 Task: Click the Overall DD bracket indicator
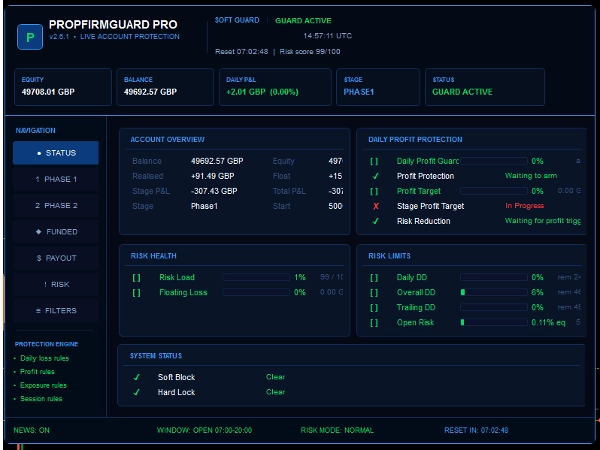[374, 293]
